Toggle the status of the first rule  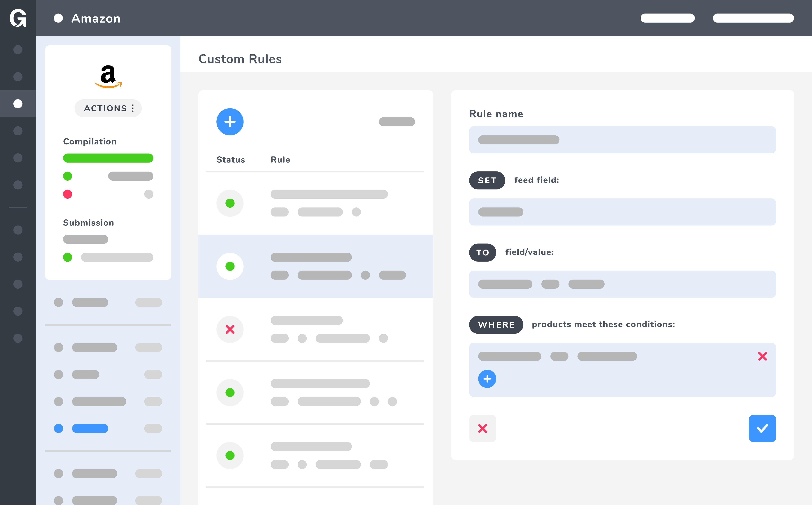[230, 203]
